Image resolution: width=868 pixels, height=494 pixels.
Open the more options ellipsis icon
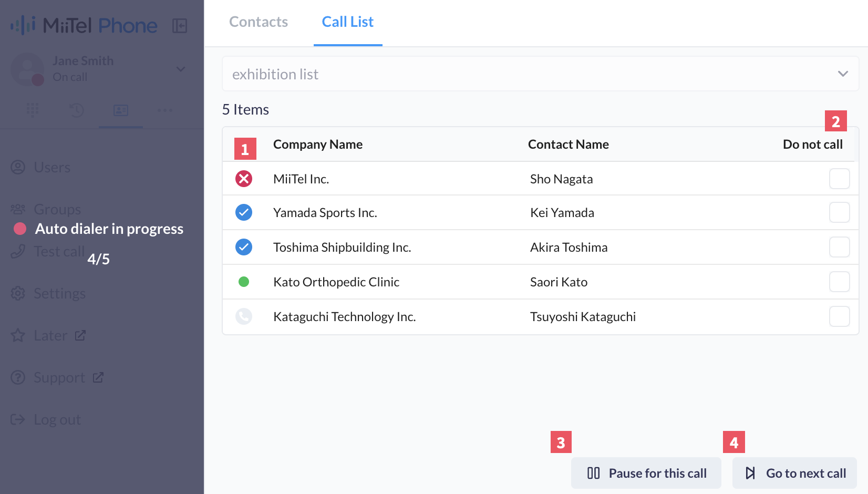tap(165, 110)
